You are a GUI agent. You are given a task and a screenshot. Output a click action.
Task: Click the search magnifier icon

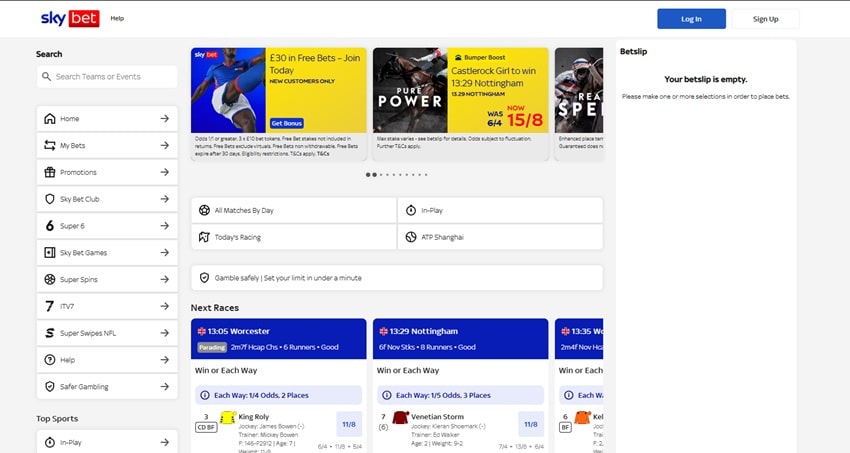click(47, 76)
